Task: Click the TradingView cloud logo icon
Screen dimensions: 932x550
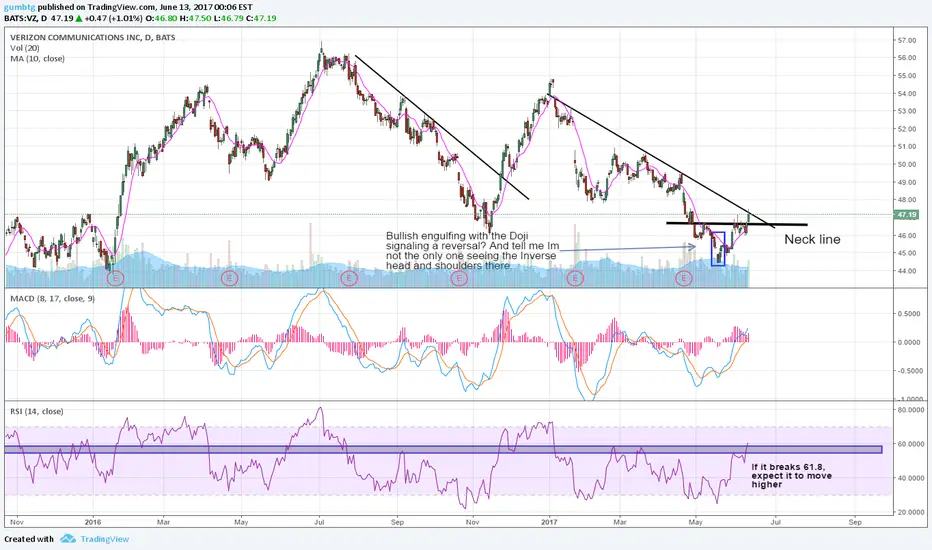Action: pos(68,539)
